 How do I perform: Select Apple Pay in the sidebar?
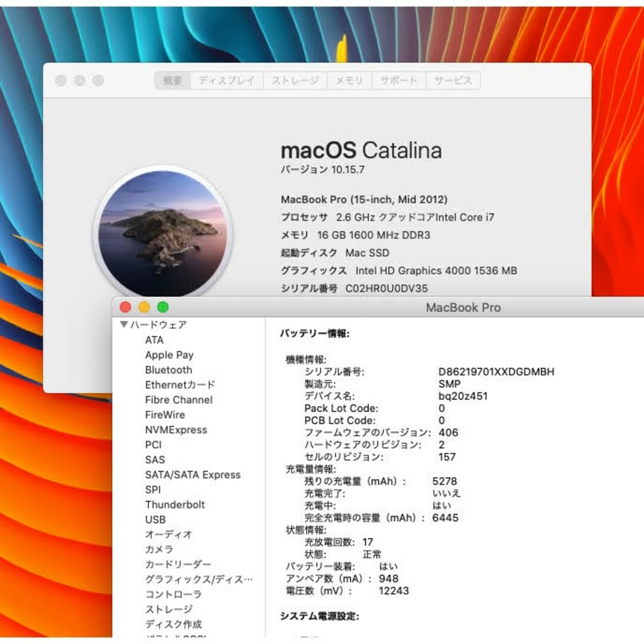[x=169, y=355]
